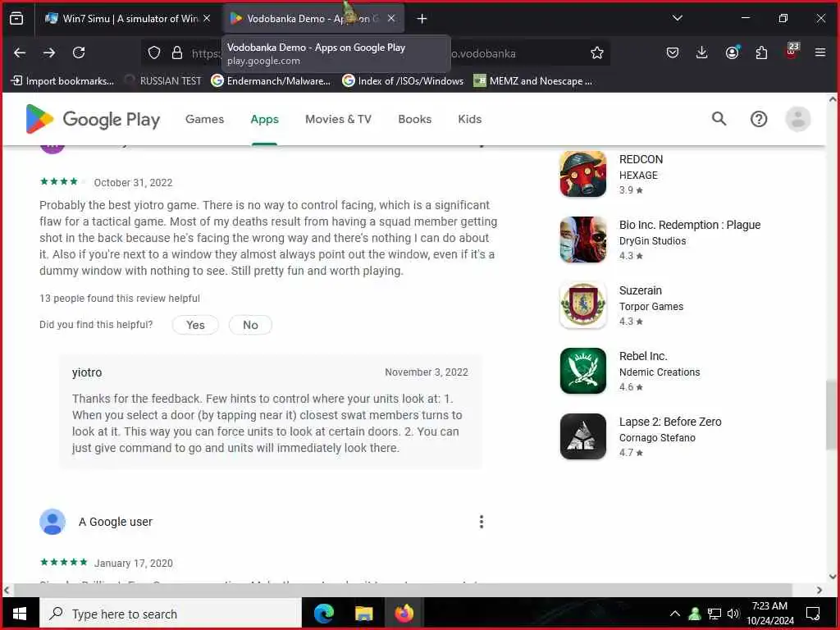Screen dimensions: 840x630
Task: Click the Firefox forward arrow
Action: 49,52
